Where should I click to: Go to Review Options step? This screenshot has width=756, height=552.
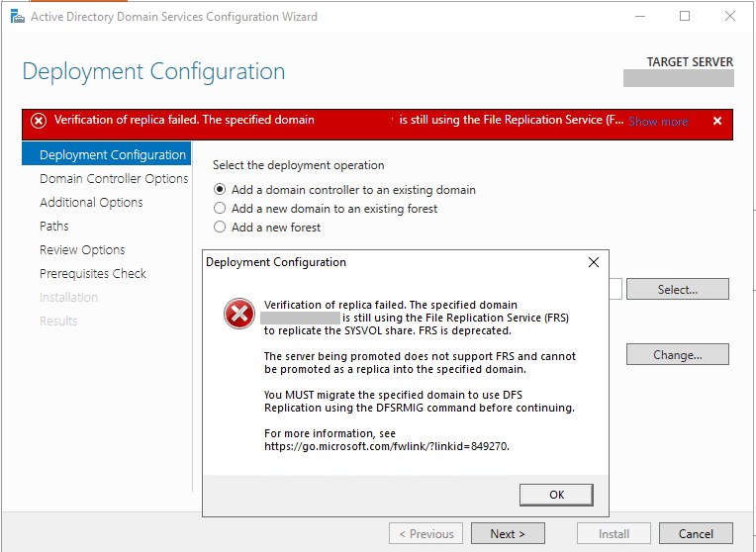pyautogui.click(x=82, y=249)
